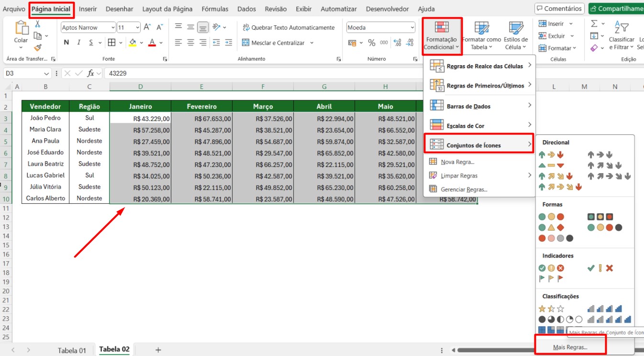Expand the Name Box dropdown arrow

pyautogui.click(x=46, y=73)
